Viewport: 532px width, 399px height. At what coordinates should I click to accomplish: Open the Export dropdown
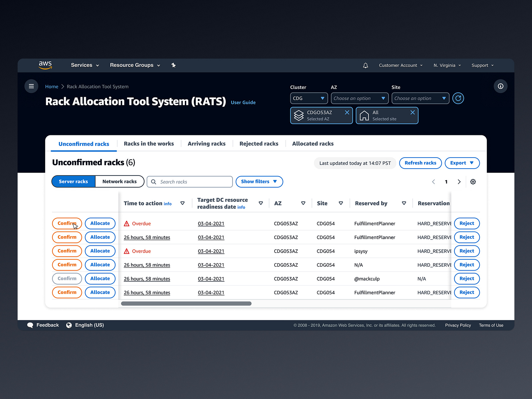[462, 163]
